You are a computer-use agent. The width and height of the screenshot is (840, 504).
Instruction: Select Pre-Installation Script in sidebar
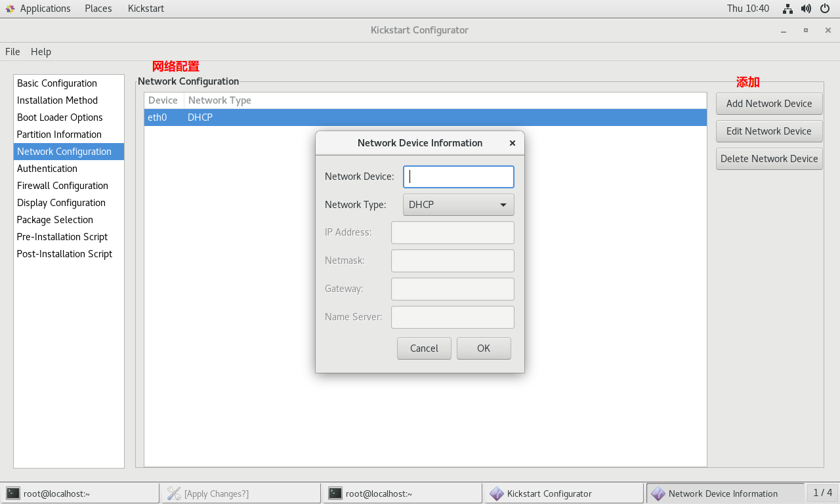[69, 237]
